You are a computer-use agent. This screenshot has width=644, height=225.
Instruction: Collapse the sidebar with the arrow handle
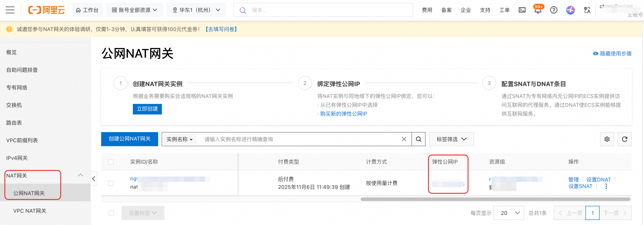pyautogui.click(x=94, y=179)
